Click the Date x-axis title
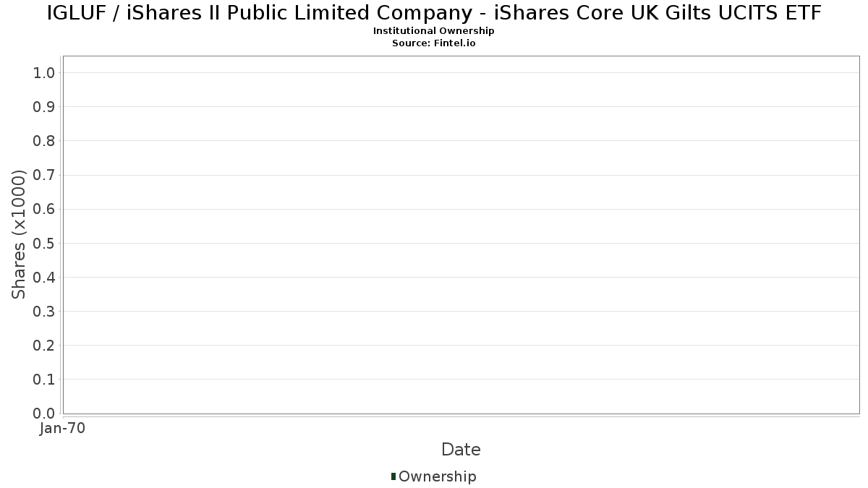 pyautogui.click(x=461, y=450)
